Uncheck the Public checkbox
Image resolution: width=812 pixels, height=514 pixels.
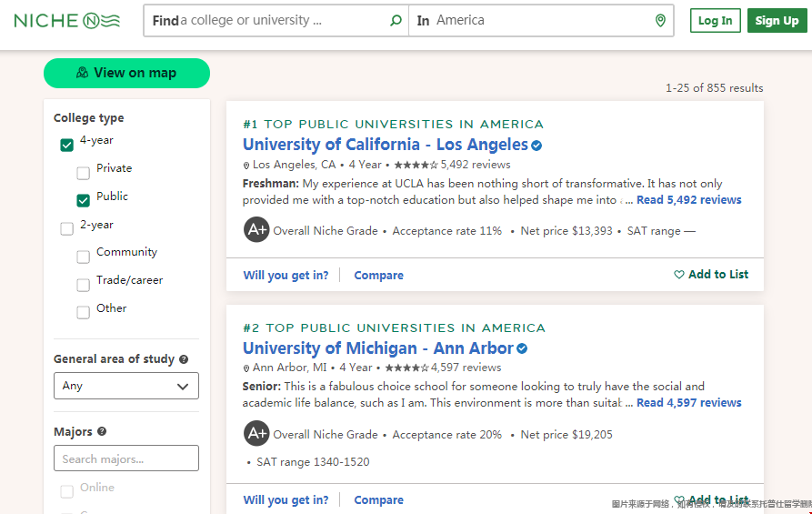pyautogui.click(x=83, y=200)
